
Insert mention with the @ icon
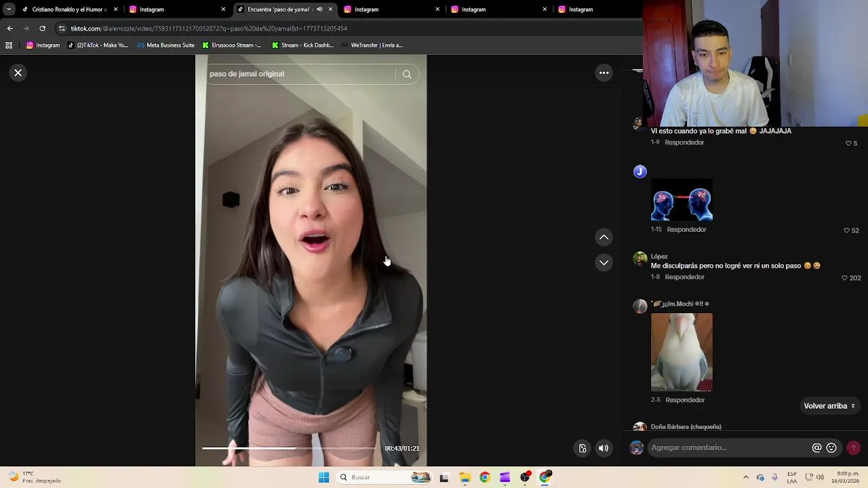(x=816, y=447)
